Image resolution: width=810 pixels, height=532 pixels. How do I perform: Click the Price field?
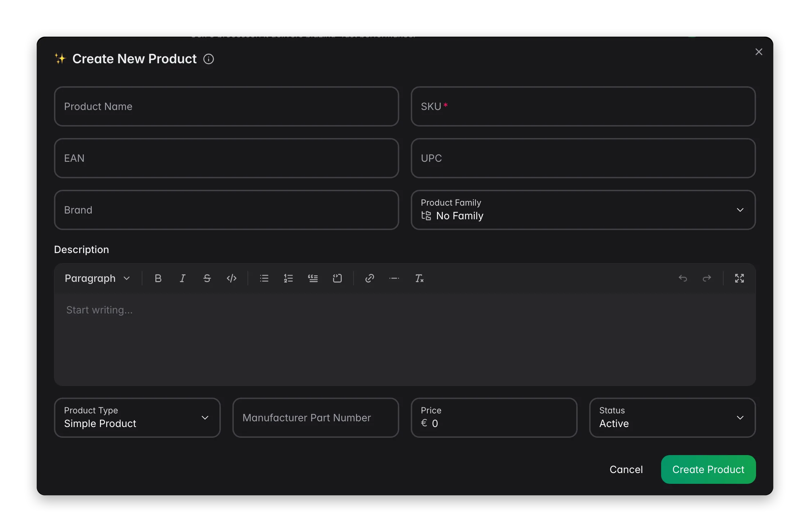[494, 418]
